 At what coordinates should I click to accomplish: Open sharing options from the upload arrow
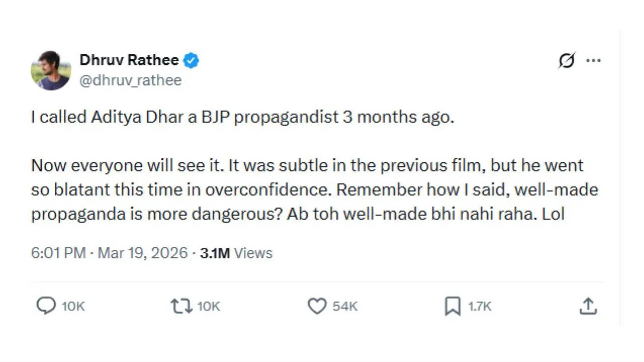588,305
